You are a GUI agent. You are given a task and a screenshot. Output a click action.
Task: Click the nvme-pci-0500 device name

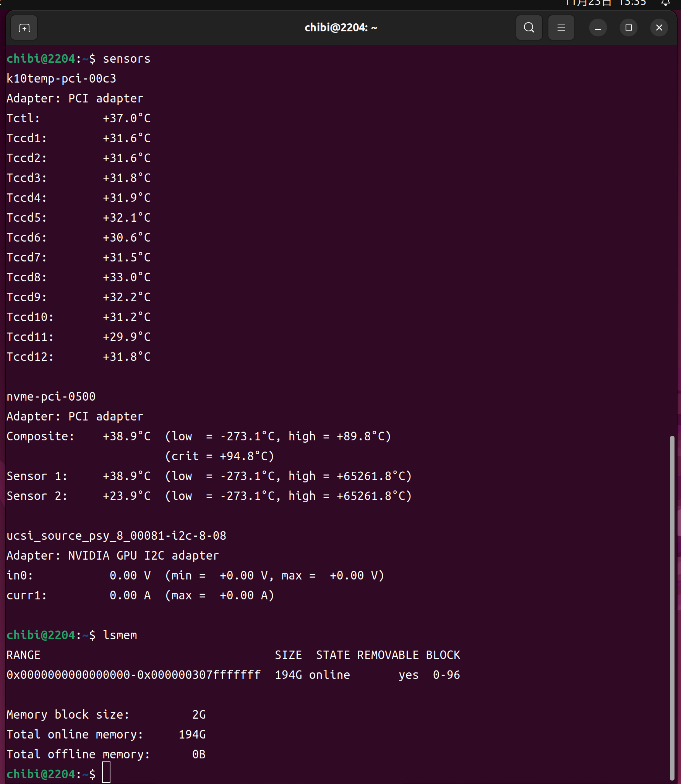tap(51, 397)
